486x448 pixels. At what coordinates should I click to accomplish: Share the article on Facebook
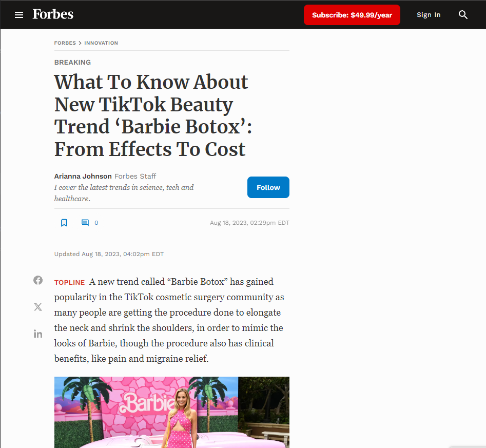click(x=38, y=280)
